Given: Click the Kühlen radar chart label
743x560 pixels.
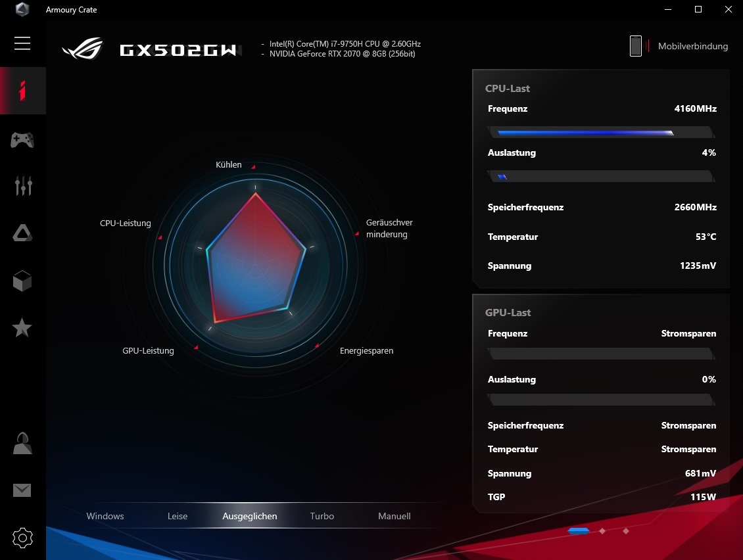Looking at the screenshot, I should click(228, 164).
